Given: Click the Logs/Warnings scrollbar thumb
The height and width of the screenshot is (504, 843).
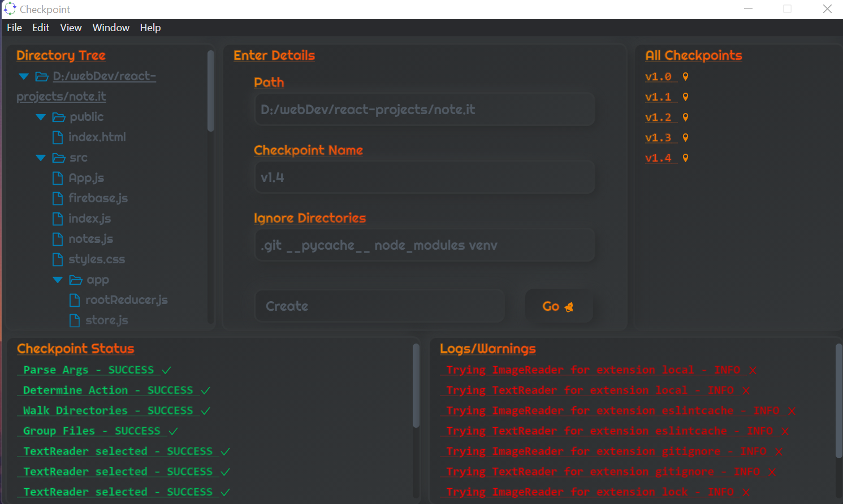Looking at the screenshot, I should pos(839,400).
